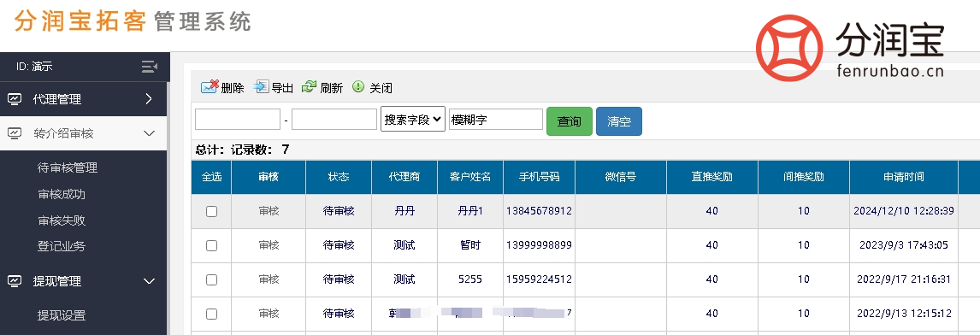Open 审核成功 submenu item
The width and height of the screenshot is (980, 335).
click(x=62, y=194)
